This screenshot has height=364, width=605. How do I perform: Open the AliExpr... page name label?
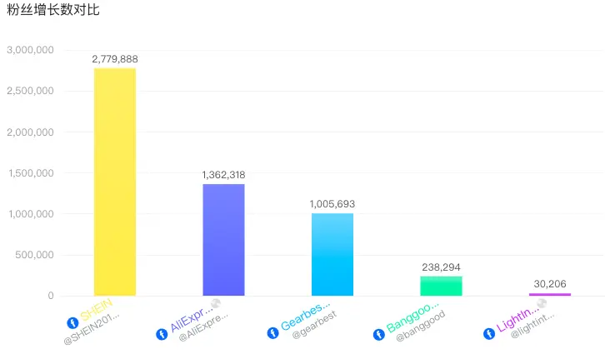pyautogui.click(x=192, y=320)
